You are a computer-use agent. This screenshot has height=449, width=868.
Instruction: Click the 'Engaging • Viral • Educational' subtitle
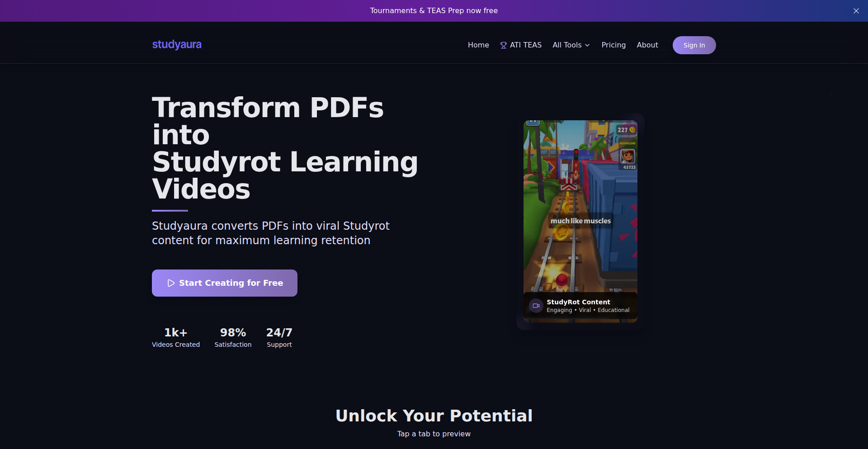coord(588,310)
